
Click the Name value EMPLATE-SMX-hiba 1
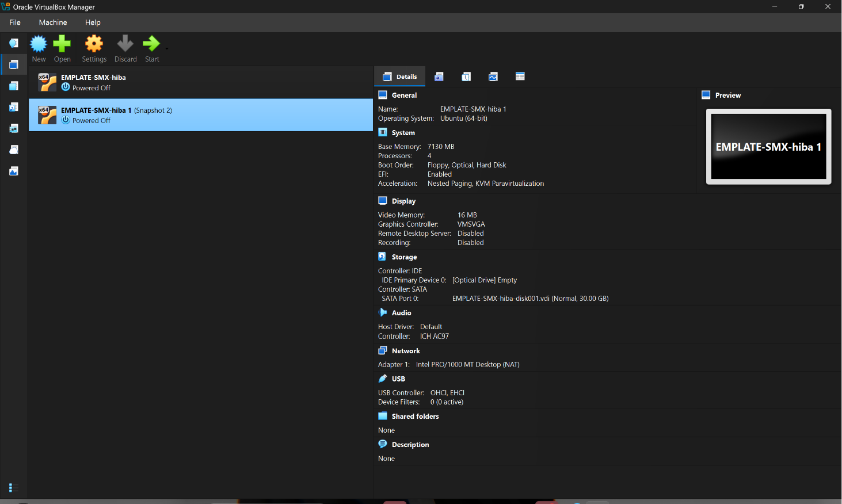[x=473, y=109]
